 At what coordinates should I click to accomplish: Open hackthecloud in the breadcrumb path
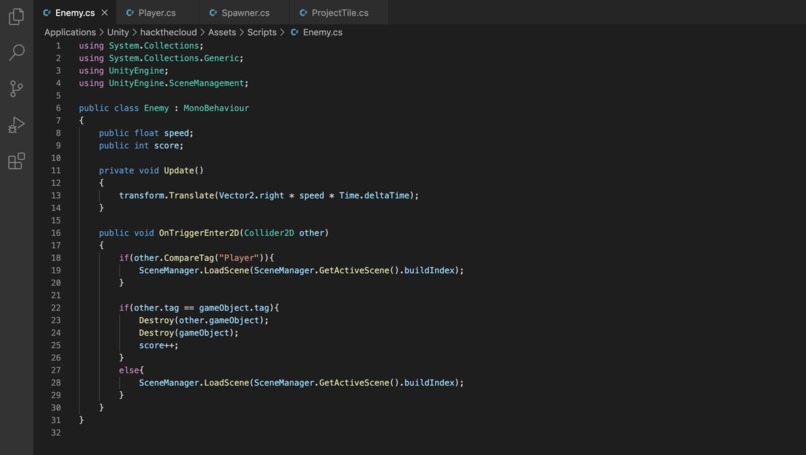pos(168,32)
